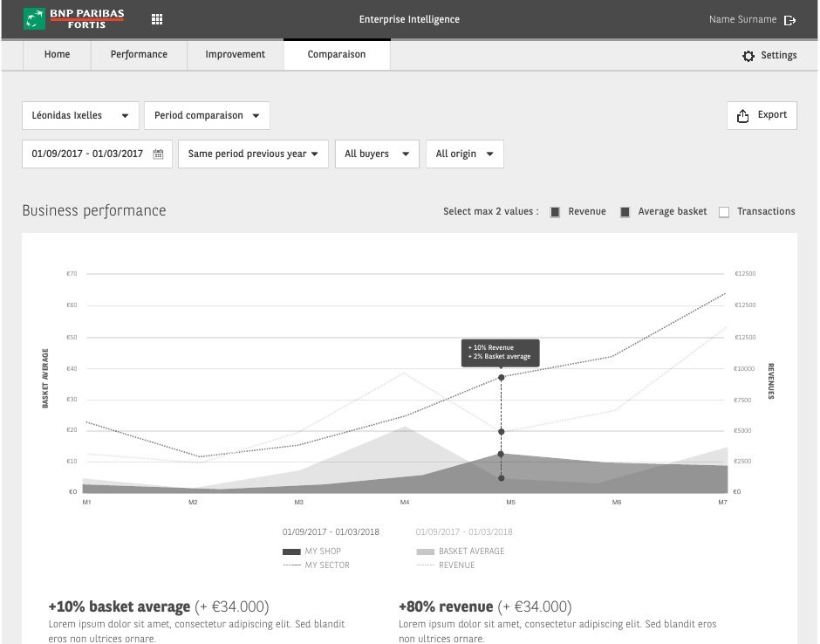This screenshot has width=820, height=644.
Task: Uncheck the Revenue checkbox
Action: pyautogui.click(x=555, y=212)
